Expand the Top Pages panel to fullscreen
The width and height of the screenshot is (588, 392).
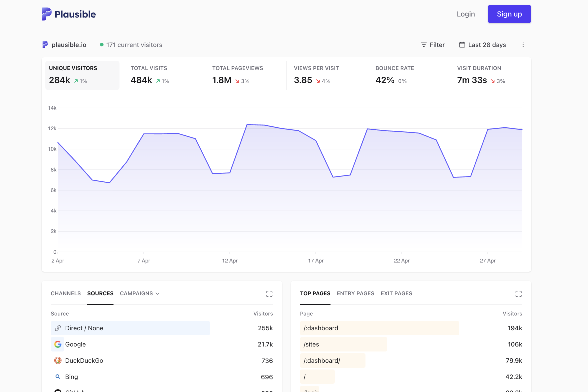tap(518, 294)
